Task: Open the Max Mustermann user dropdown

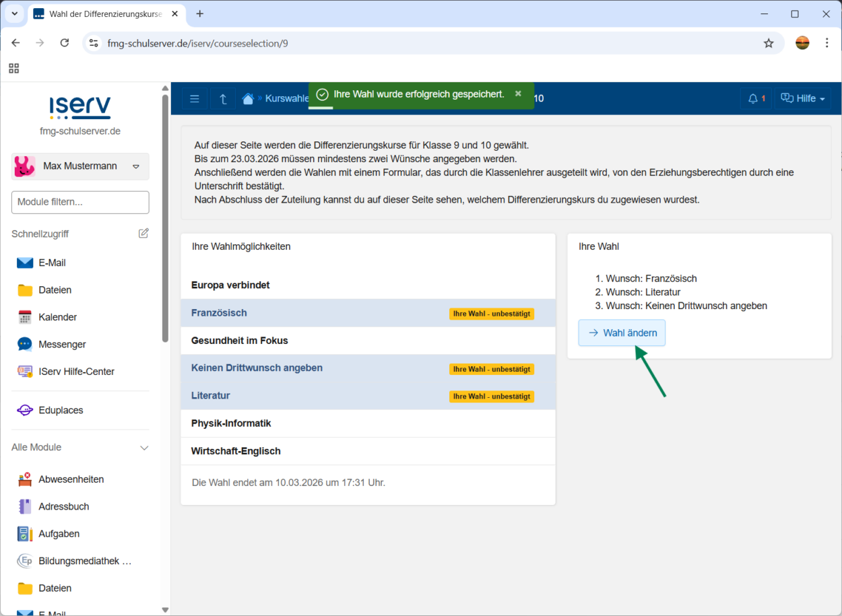Action: (x=80, y=166)
